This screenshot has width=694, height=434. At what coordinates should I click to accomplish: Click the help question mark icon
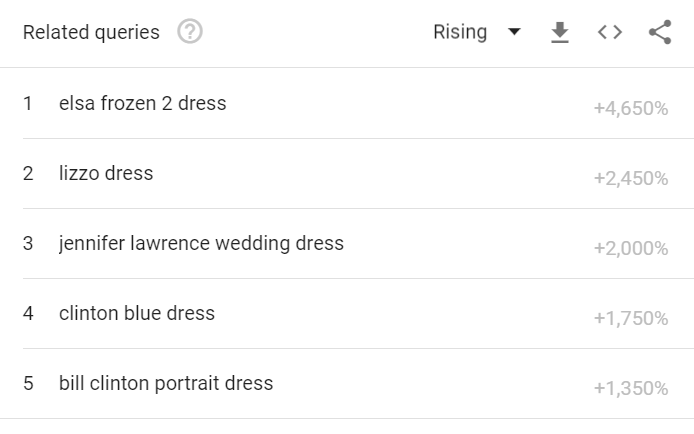click(x=190, y=32)
